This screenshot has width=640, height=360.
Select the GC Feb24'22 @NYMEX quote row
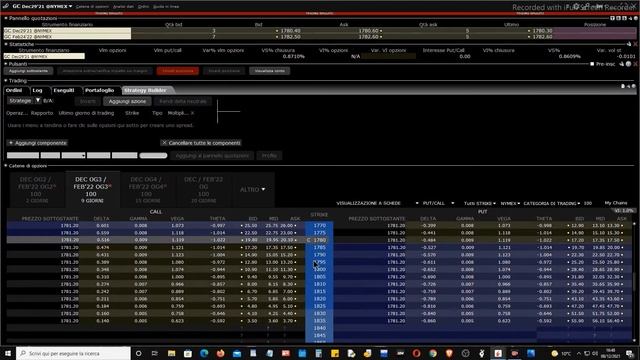pyautogui.click(x=320, y=37)
